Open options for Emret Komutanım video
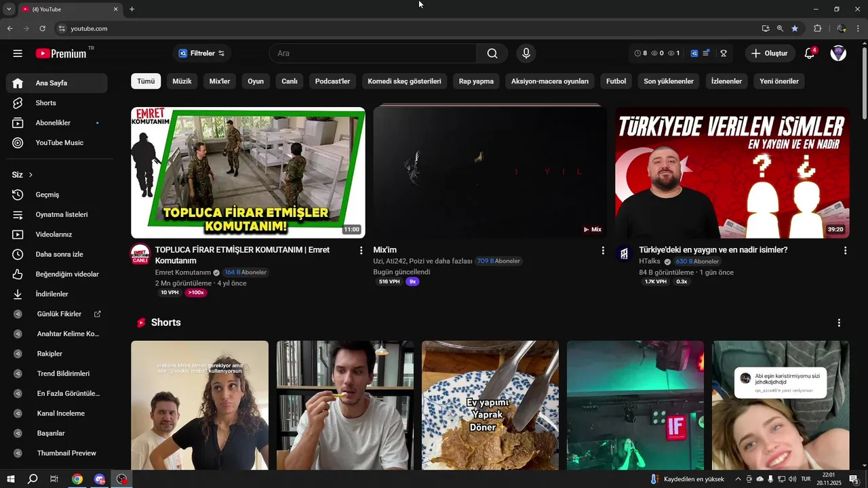868x488 pixels. [361, 251]
